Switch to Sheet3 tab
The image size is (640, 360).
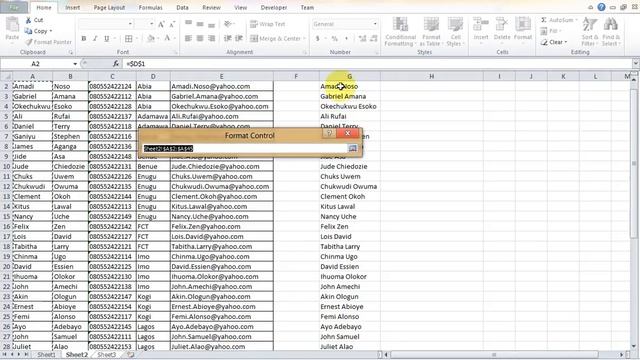click(x=107, y=355)
